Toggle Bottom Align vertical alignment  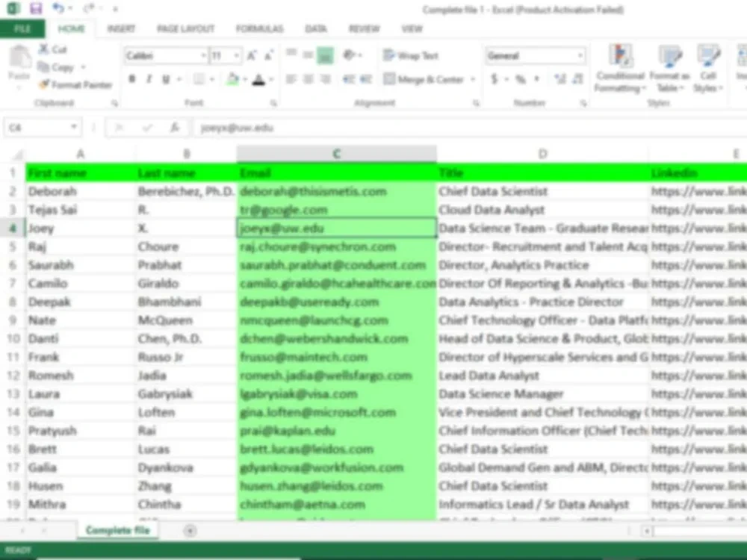point(326,56)
